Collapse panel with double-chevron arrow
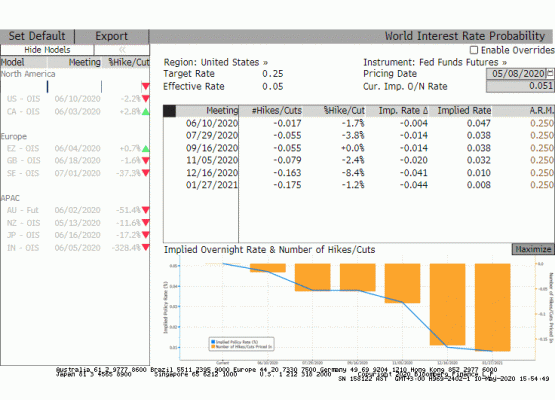The image size is (555, 400). point(122,50)
